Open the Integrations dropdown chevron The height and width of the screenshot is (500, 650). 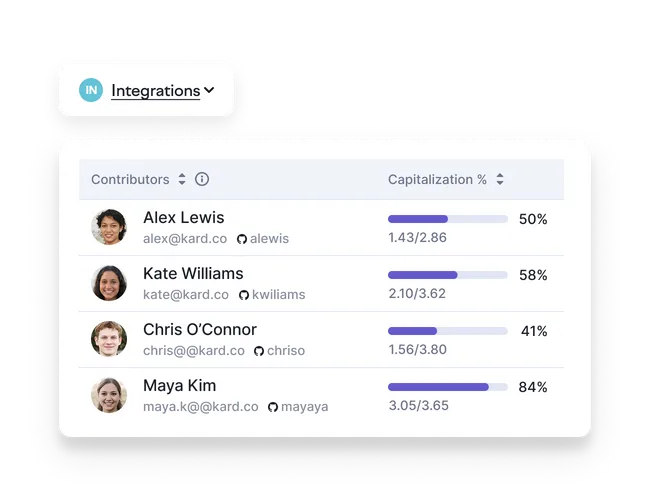[x=209, y=90]
